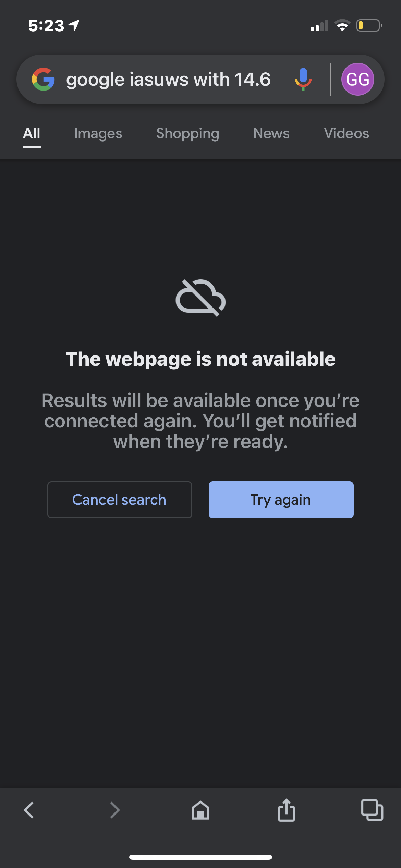The height and width of the screenshot is (868, 401).
Task: Tap the Wi-Fi status icon
Action: pos(342,25)
